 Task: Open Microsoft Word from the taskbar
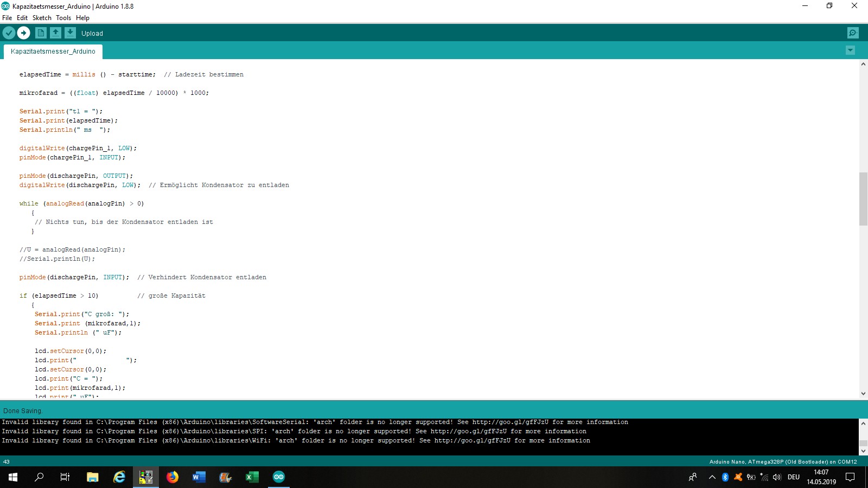point(199,477)
